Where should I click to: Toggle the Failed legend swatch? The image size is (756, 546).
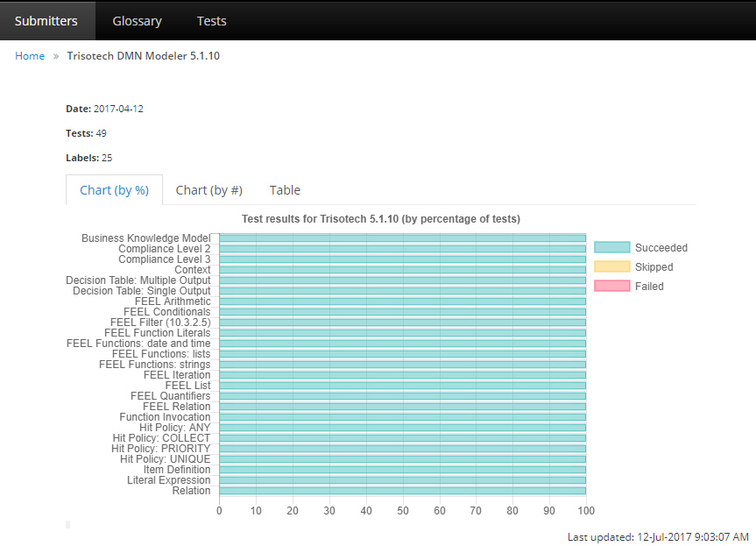(611, 287)
